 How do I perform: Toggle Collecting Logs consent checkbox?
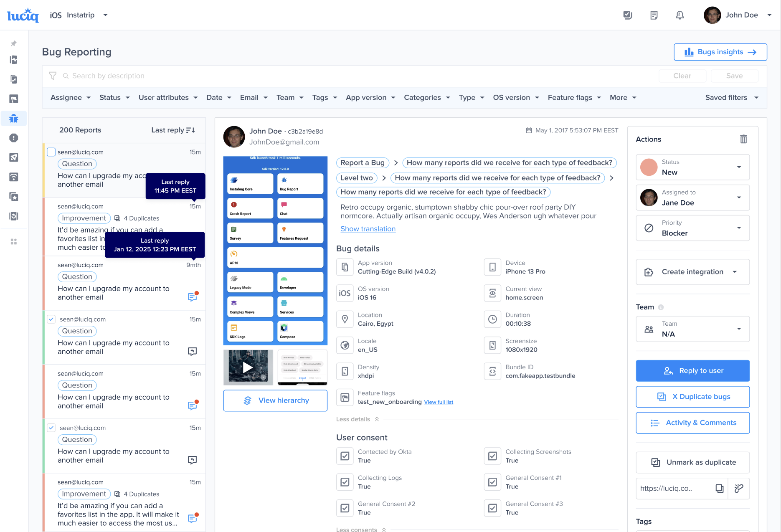[345, 482]
